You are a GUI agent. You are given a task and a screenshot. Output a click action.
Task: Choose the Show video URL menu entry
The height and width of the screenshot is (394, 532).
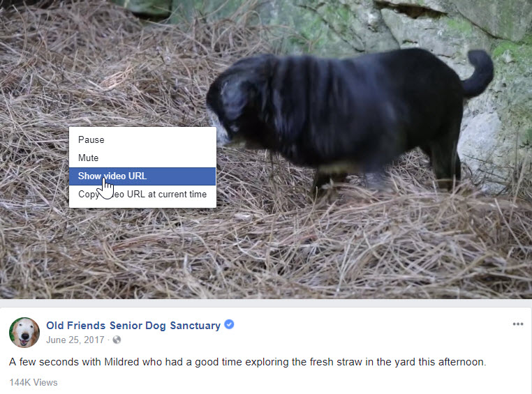(142, 176)
